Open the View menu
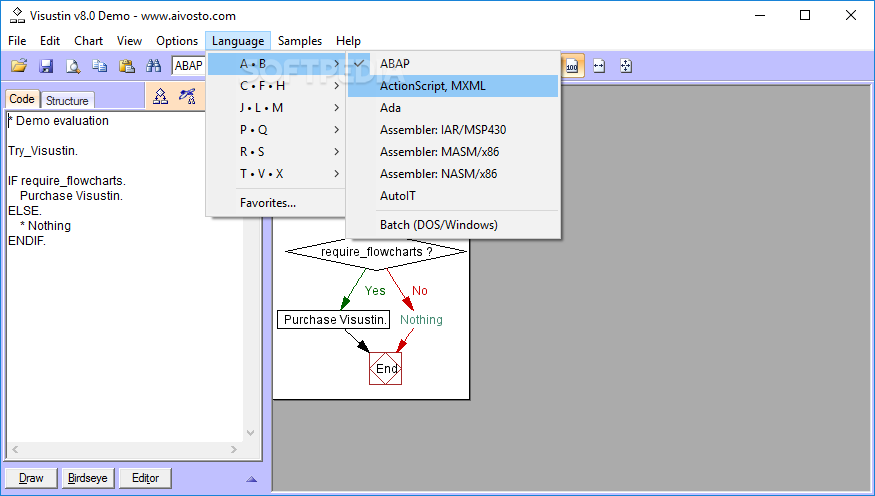This screenshot has width=875, height=496. tap(129, 41)
